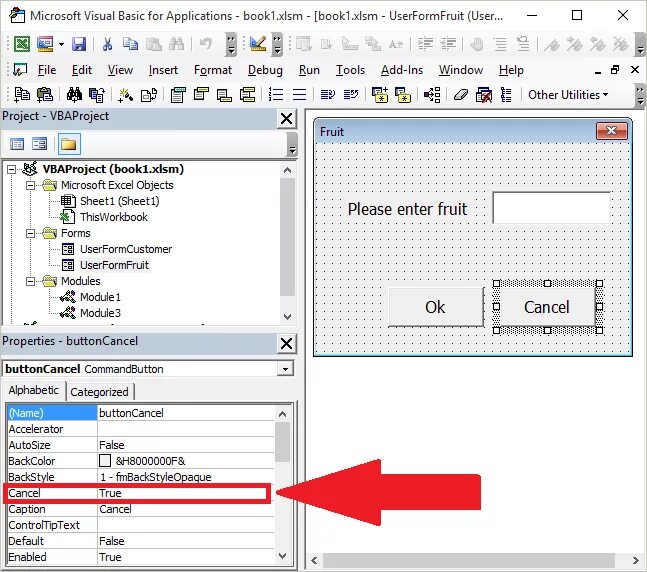
Task: Click the tree structure icon in the utilities toolbar
Action: [432, 95]
